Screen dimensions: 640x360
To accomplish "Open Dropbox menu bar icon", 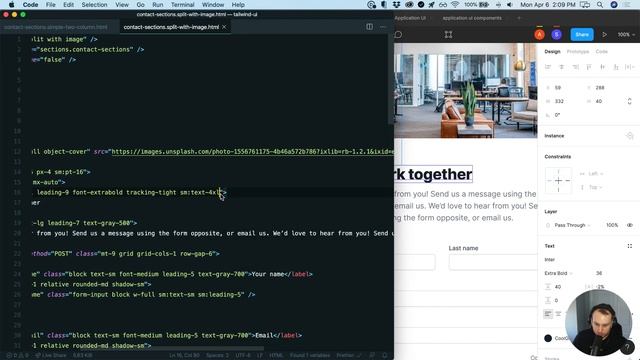I will (396, 4).
